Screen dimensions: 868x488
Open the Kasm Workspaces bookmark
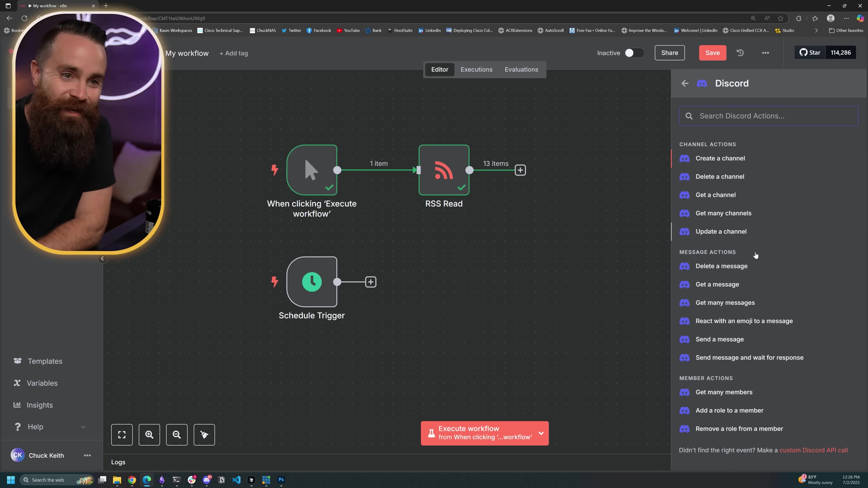coord(172,30)
